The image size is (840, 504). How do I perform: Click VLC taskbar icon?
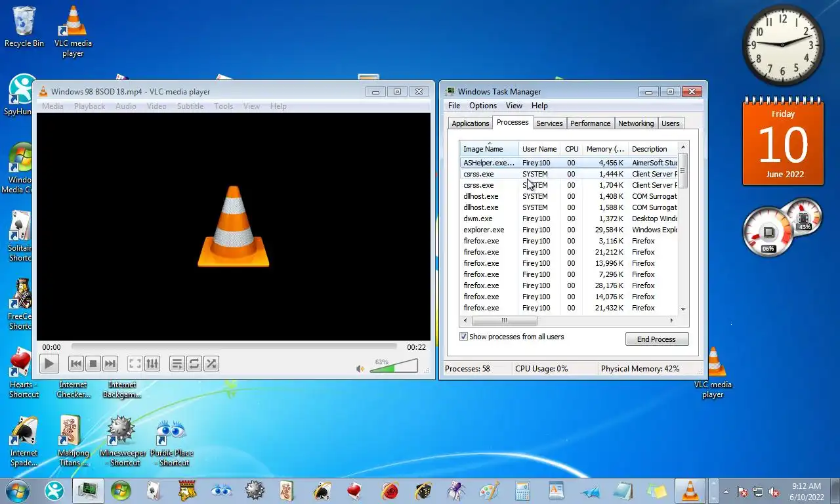pyautogui.click(x=690, y=490)
